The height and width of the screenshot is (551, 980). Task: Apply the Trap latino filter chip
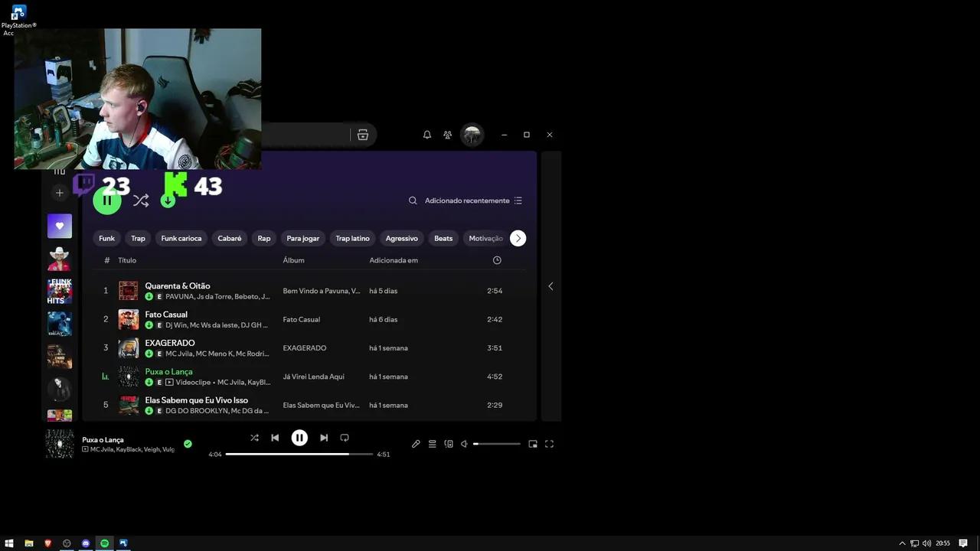click(352, 238)
